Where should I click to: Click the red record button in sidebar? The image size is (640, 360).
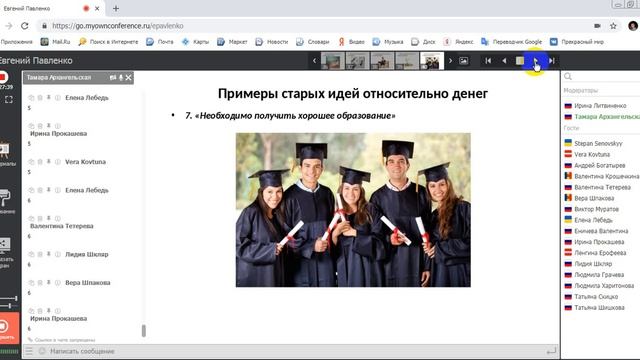[x=3, y=77]
